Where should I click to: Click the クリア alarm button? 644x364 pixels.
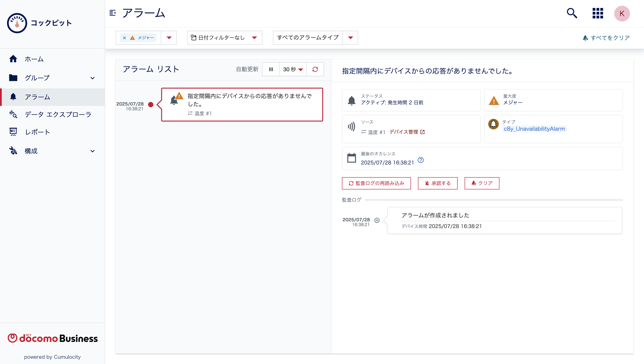482,183
